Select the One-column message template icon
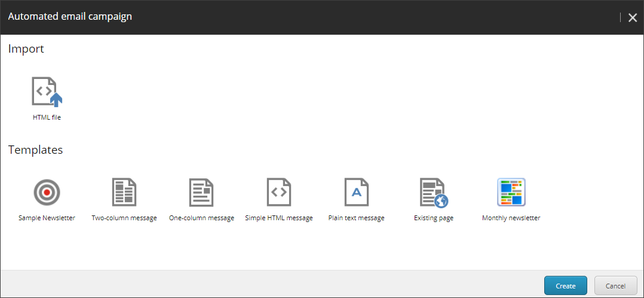The image size is (644, 298). (x=201, y=192)
